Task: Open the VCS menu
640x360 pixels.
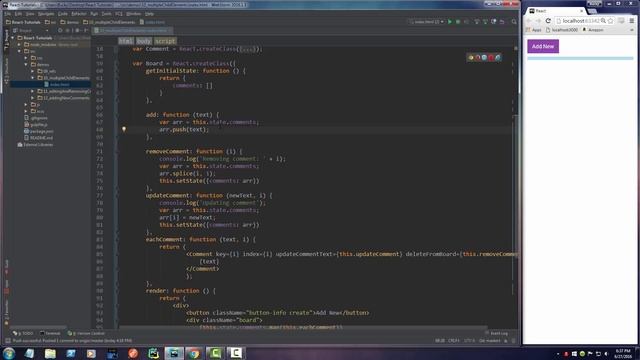Action: click(118, 14)
